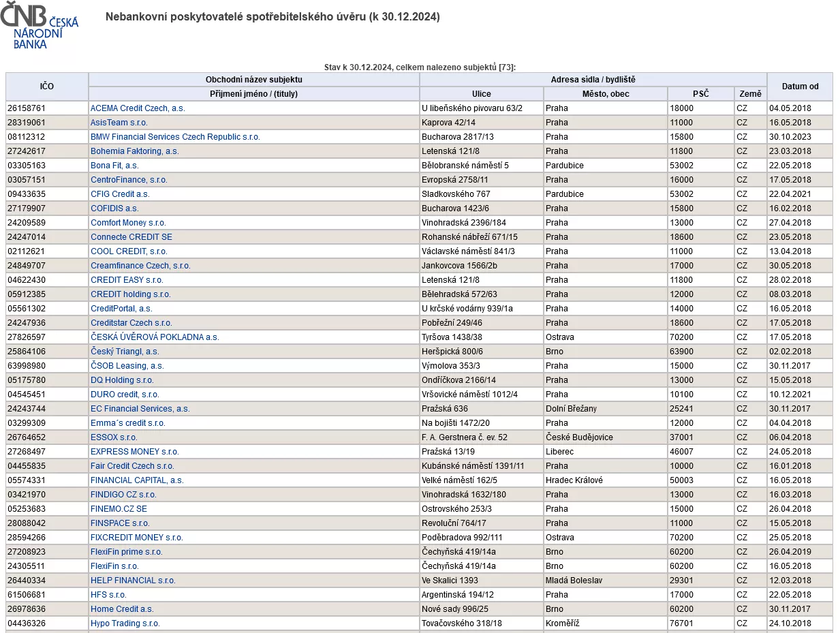Open the FINEMO.CZ SE link
This screenshot has height=633, width=840.
(x=119, y=509)
